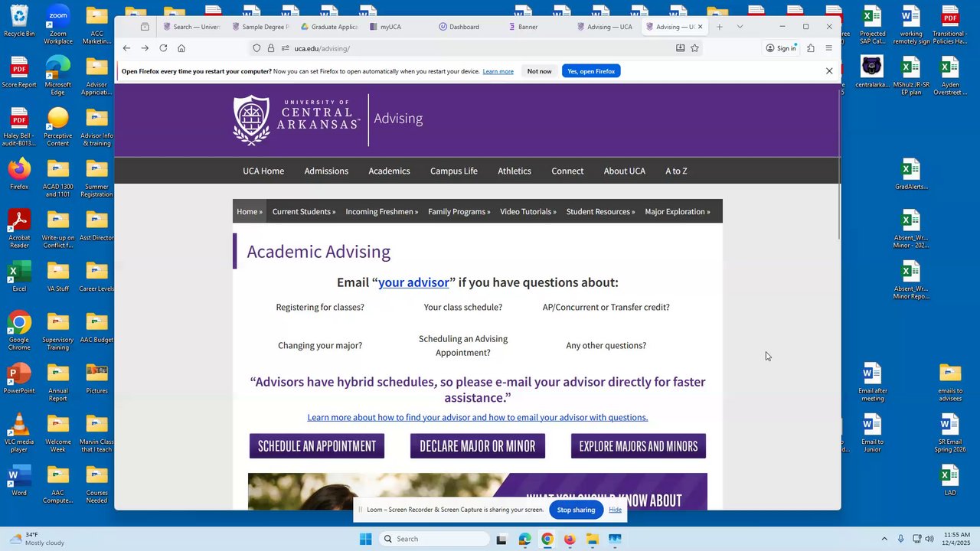Click the volume speaker icon in system tray
The width and height of the screenshot is (980, 551).
[x=929, y=539]
